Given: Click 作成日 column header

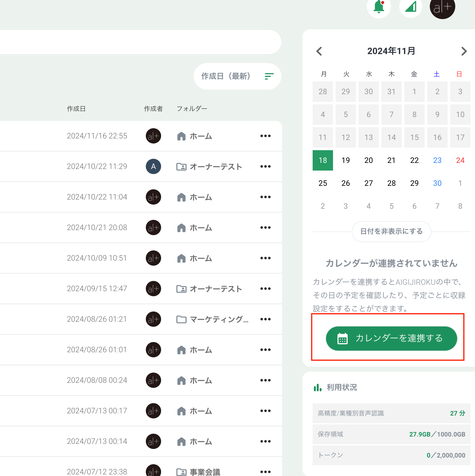Looking at the screenshot, I should [x=76, y=109].
